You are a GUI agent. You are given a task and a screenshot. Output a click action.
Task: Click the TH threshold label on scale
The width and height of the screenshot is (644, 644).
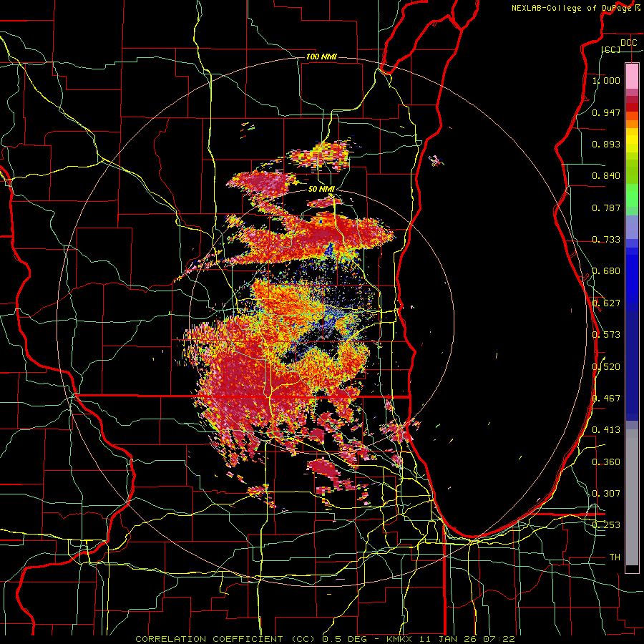(615, 557)
